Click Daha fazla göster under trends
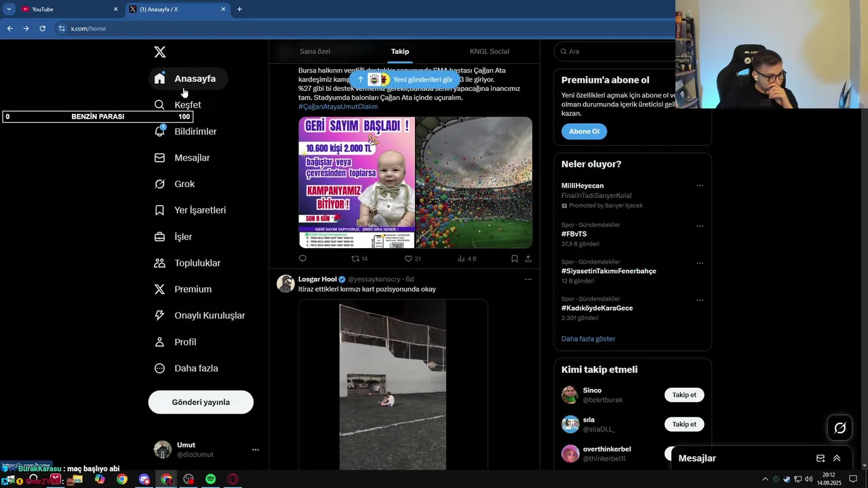Image resolution: width=868 pixels, height=488 pixels. (588, 339)
